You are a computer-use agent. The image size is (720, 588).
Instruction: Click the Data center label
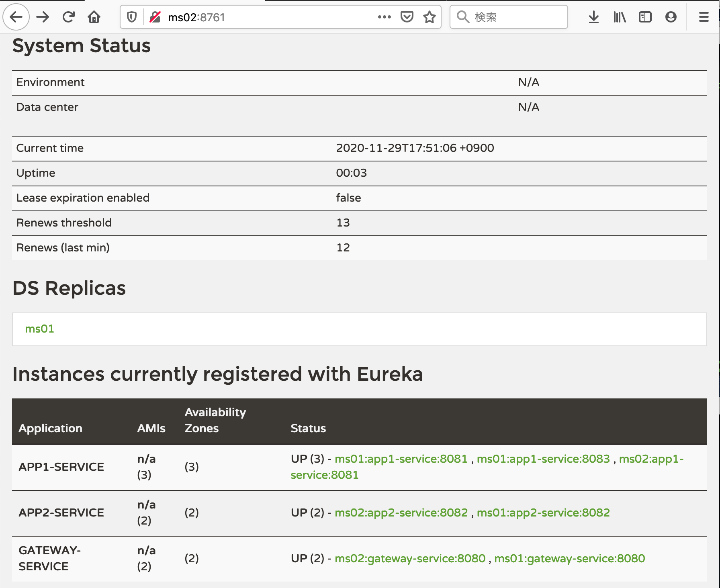[47, 107]
